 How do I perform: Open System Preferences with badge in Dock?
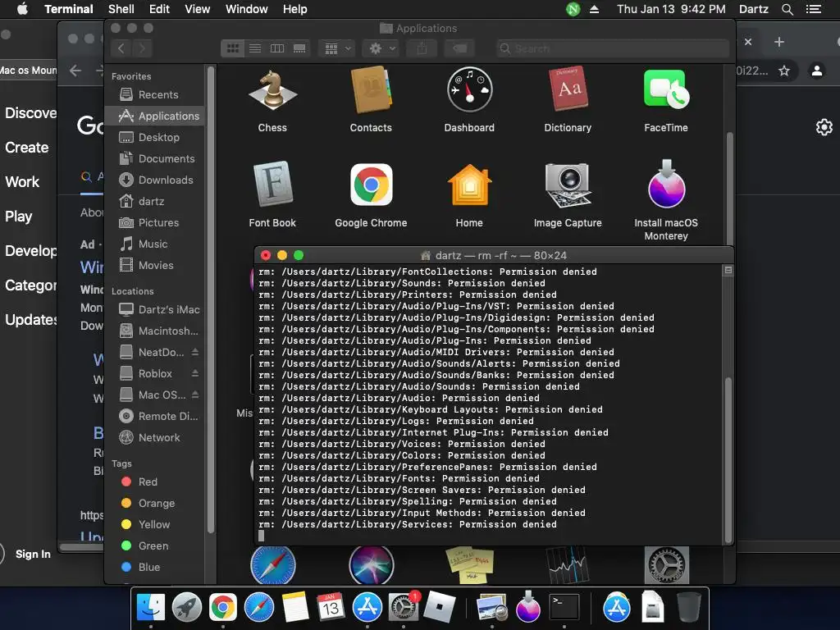(403, 608)
